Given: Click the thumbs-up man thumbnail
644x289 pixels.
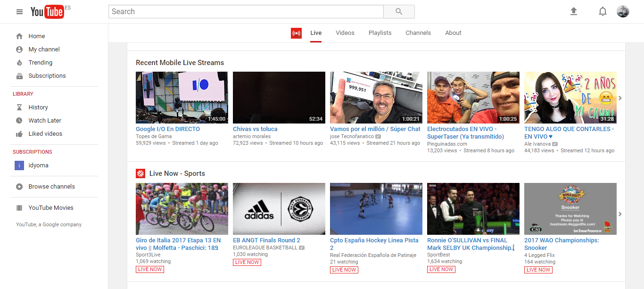Looking at the screenshot, I should click(376, 98).
